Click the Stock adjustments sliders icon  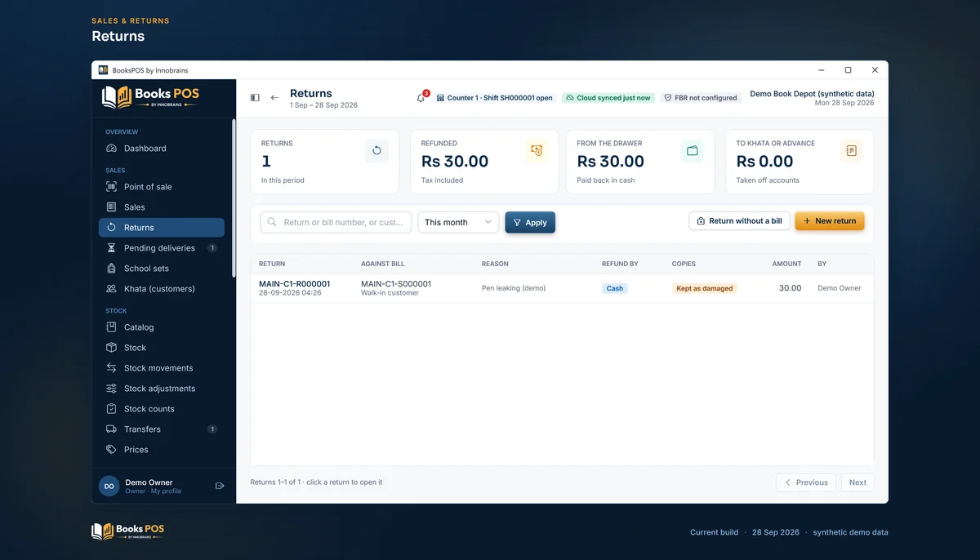(112, 389)
